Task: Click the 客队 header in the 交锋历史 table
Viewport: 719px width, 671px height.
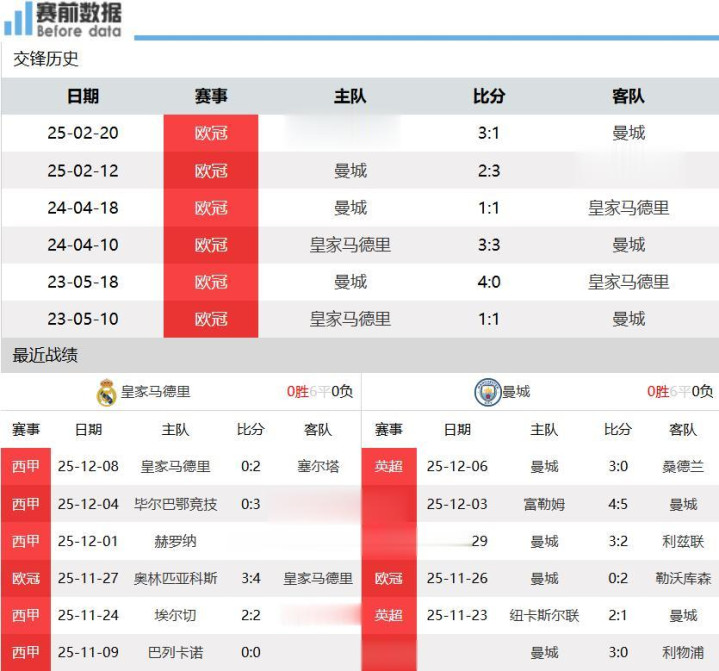Action: 628,96
